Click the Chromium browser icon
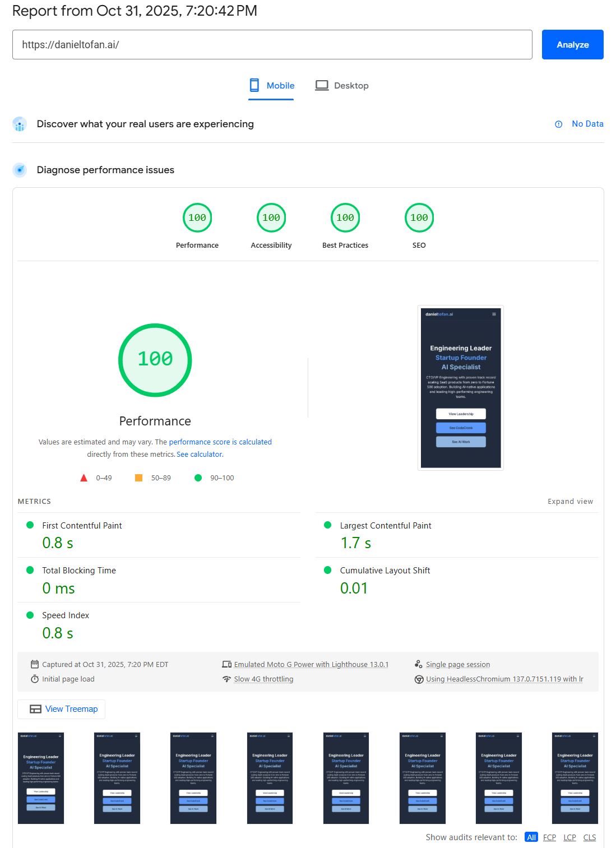 [419, 679]
